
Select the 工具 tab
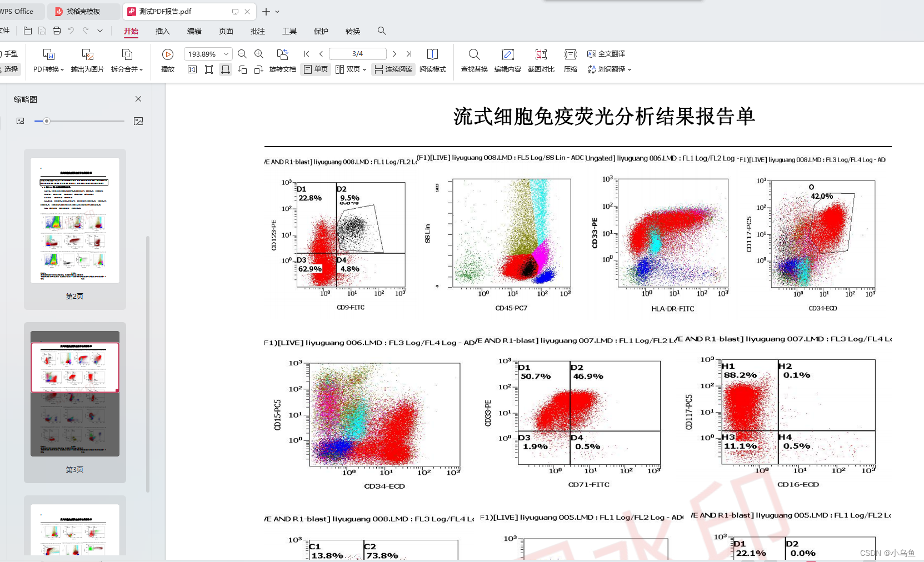tap(289, 31)
